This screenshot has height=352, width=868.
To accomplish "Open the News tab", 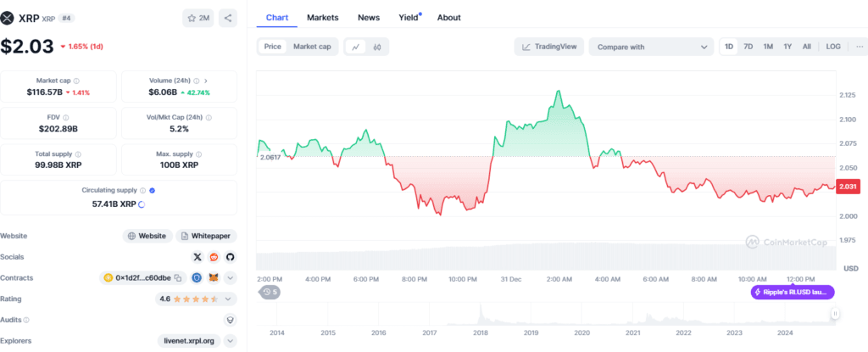I will click(x=369, y=18).
